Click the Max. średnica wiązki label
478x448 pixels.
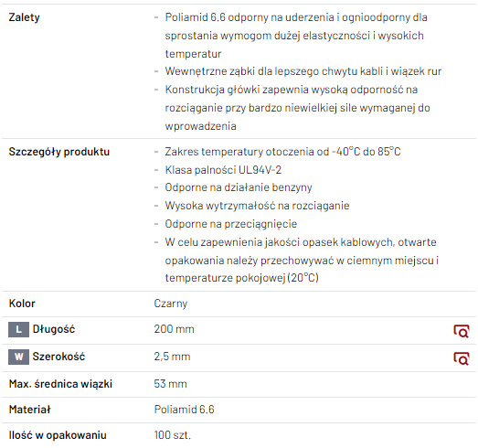pos(60,384)
